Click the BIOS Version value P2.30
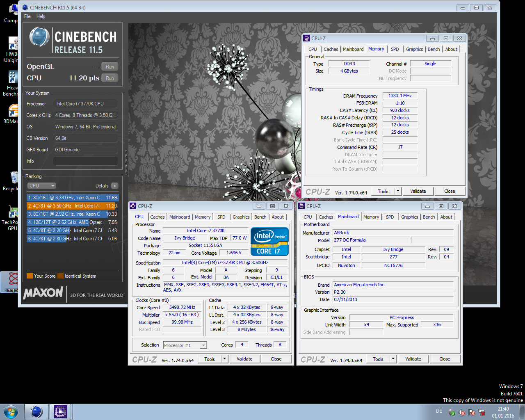Screen dimensions: 525x420 coord(393,292)
